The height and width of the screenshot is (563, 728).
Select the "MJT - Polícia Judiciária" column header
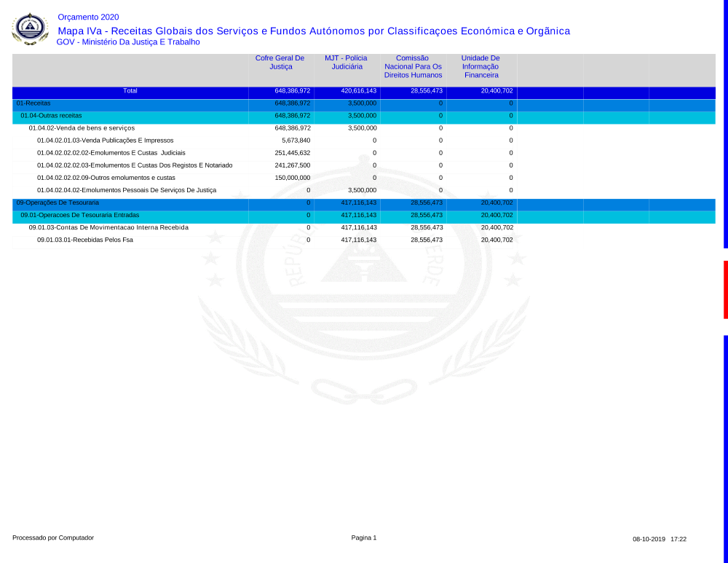point(346,62)
